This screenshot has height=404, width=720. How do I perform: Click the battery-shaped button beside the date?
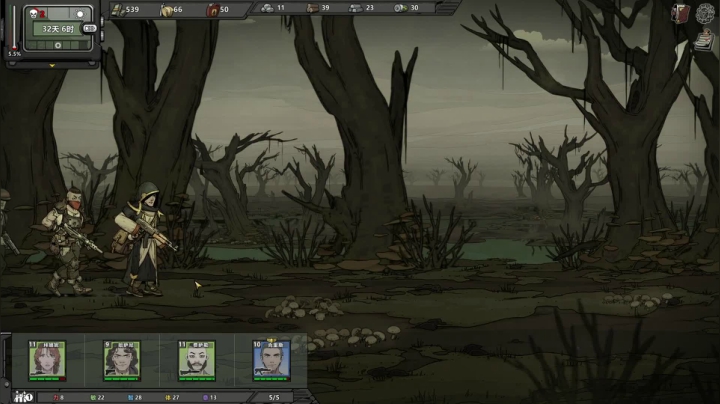90,28
